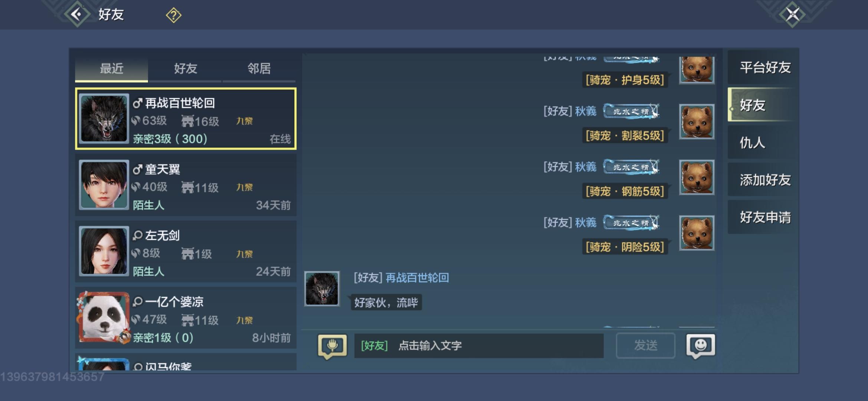Open the yellow question mark help icon
The width and height of the screenshot is (868, 401).
173,15
